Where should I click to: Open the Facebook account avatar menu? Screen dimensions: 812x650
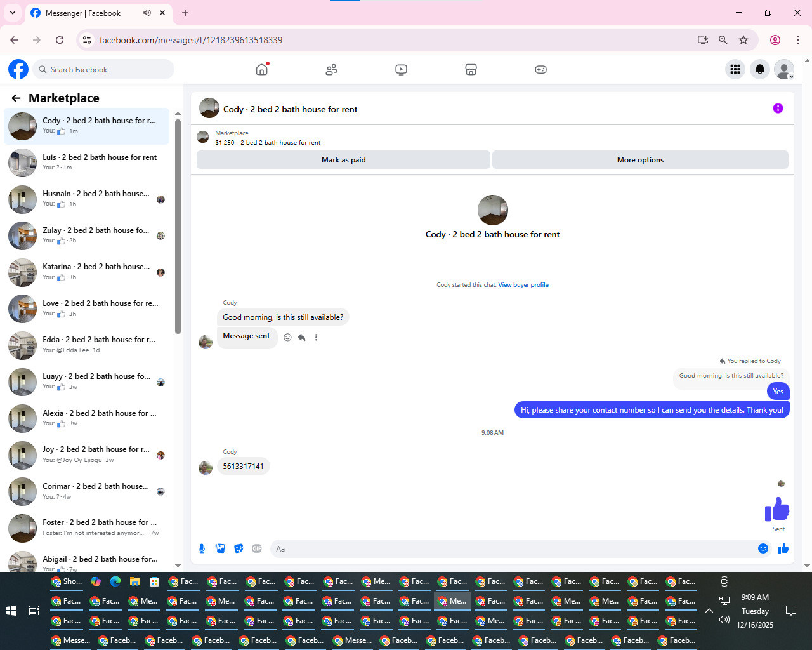785,69
